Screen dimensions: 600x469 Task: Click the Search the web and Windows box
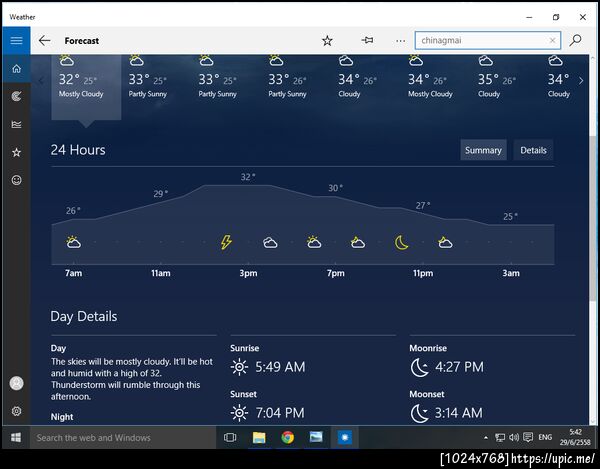point(123,438)
